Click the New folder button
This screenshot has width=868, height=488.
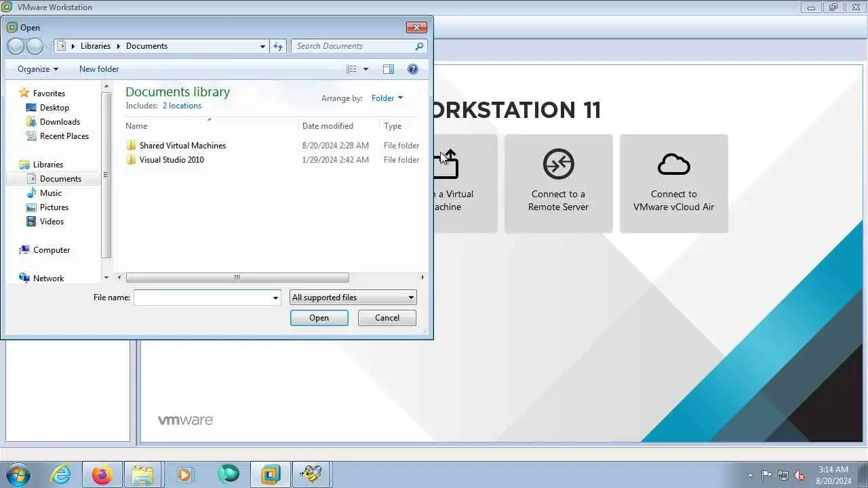99,69
